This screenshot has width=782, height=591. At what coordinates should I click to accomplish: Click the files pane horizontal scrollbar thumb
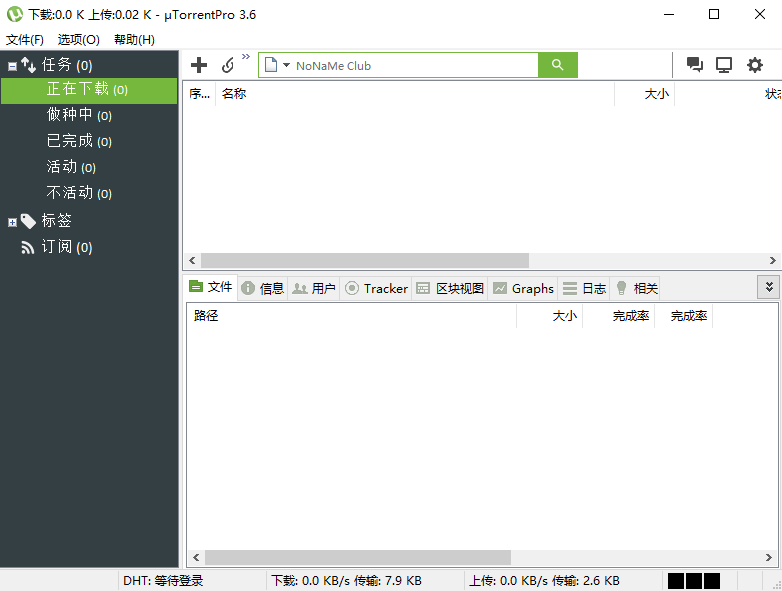[358, 558]
